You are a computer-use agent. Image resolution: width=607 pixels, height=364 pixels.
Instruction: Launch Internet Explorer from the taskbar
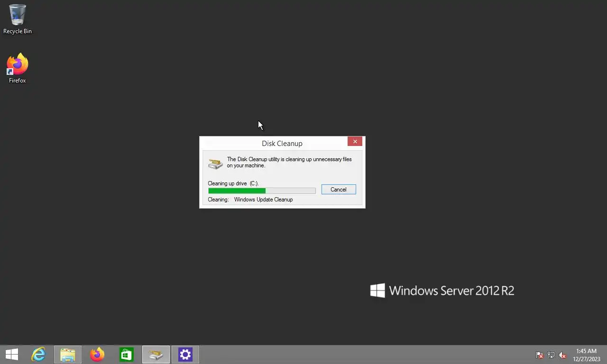(x=38, y=355)
